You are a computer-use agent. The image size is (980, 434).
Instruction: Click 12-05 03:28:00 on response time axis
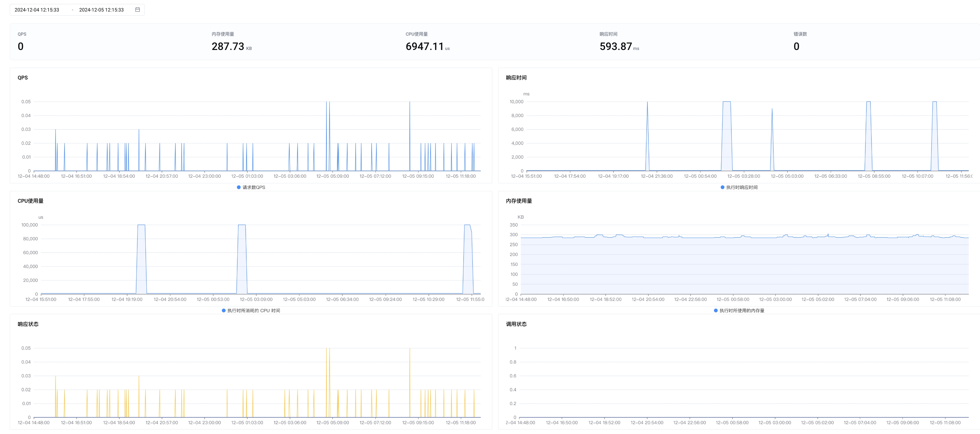(743, 176)
